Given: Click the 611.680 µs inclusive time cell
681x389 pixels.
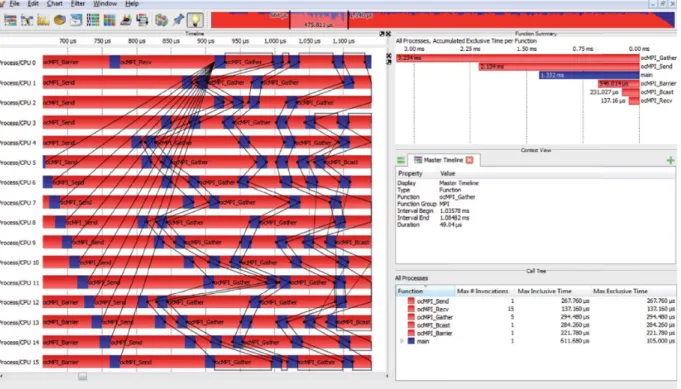Looking at the screenshot, I should 574,341.
